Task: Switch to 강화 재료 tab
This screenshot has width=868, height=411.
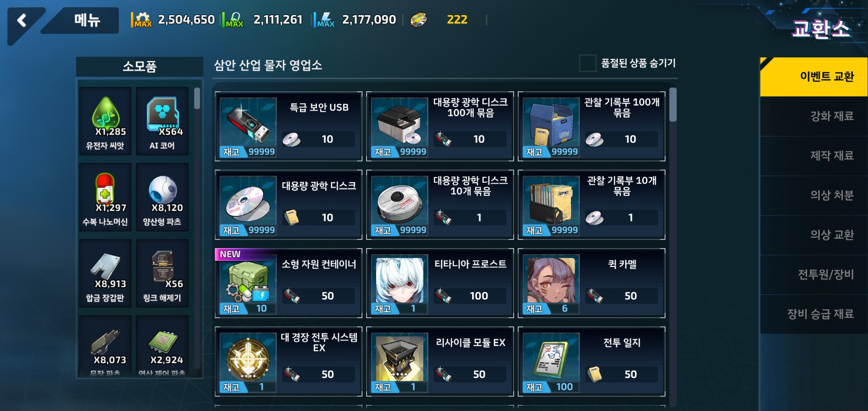Action: coord(814,116)
